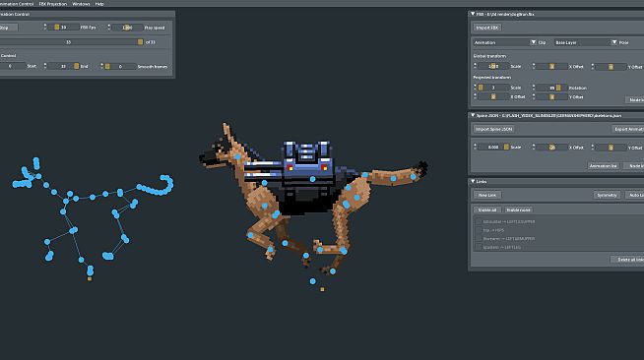Click the Global transform Y Offset slider
This screenshot has width=644, height=360.
pyautogui.click(x=611, y=66)
